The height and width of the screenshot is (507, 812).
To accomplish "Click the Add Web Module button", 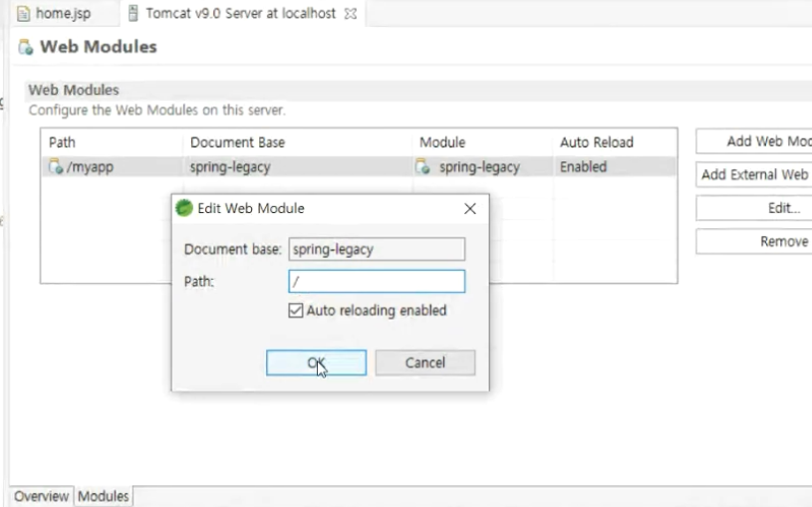I will click(754, 141).
